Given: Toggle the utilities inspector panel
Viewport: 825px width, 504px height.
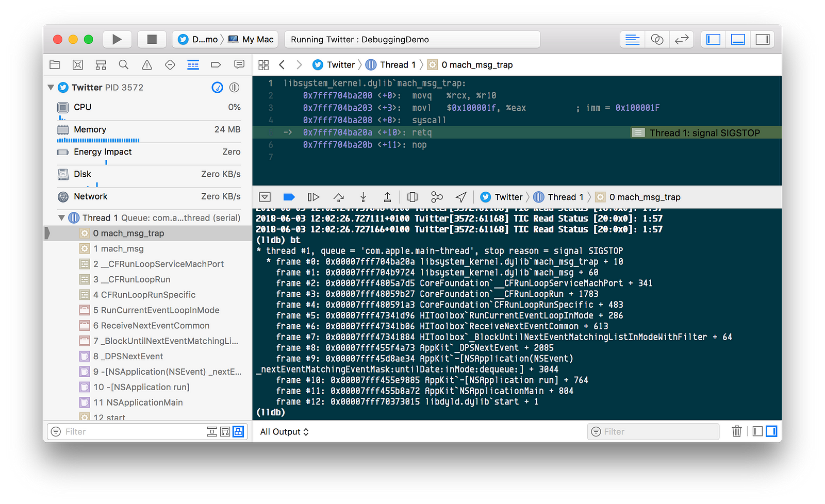Looking at the screenshot, I should [763, 39].
